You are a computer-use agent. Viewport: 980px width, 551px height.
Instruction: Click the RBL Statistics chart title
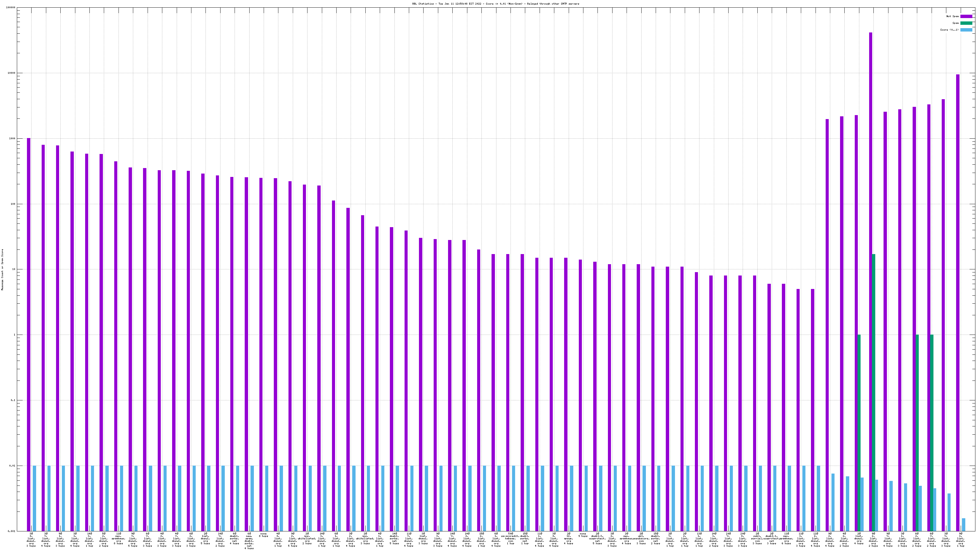pyautogui.click(x=495, y=4)
